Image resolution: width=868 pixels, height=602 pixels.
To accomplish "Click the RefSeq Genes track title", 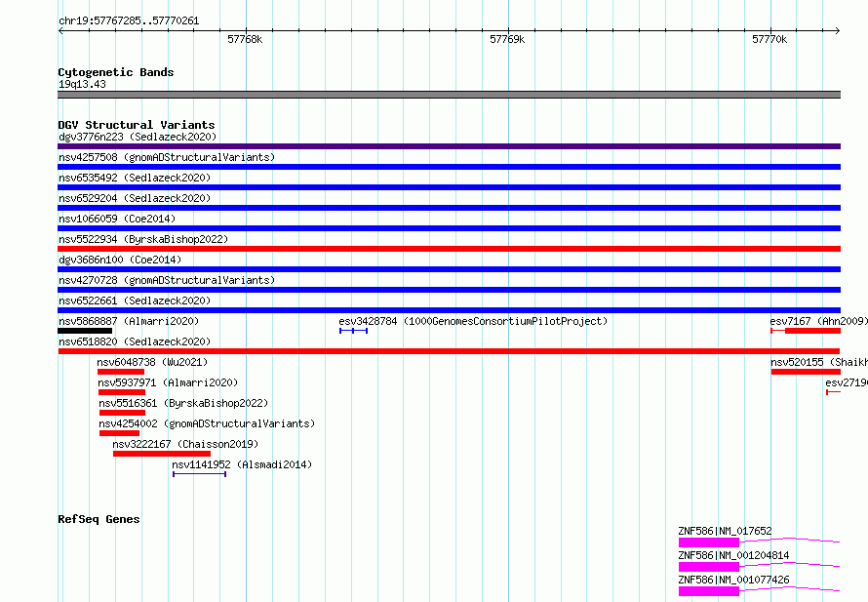I will [x=99, y=519].
